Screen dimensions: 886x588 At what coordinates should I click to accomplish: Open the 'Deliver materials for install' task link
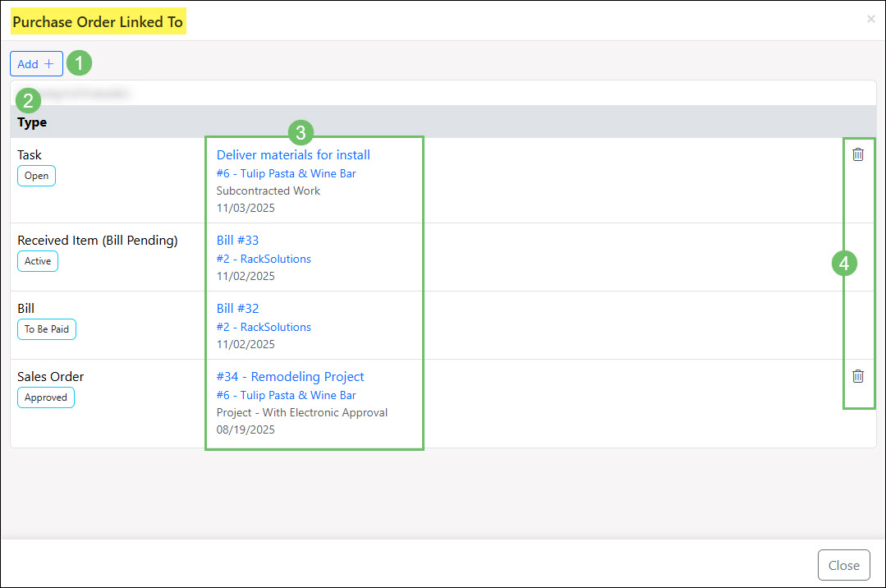(x=292, y=154)
